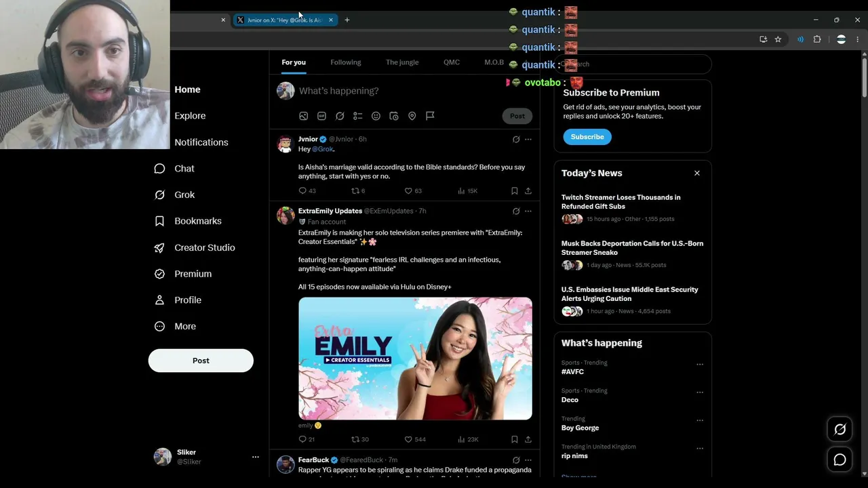Screen dimensions: 868x488
Task: Open more options on ExtraEmily Updates post
Action: (x=528, y=211)
